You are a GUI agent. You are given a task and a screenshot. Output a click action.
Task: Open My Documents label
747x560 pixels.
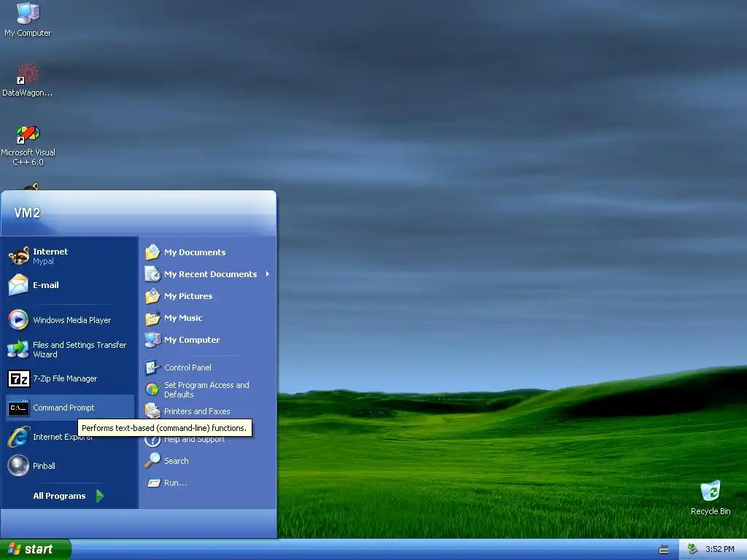point(195,252)
